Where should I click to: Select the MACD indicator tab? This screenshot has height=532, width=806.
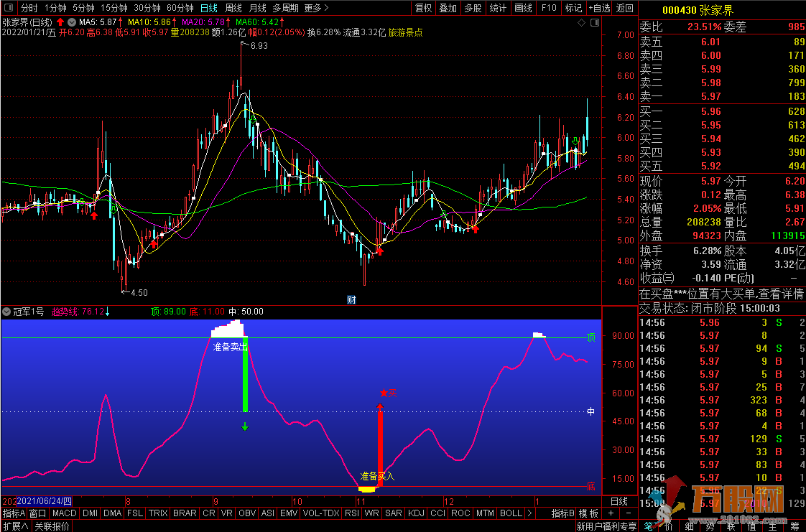coord(64,513)
